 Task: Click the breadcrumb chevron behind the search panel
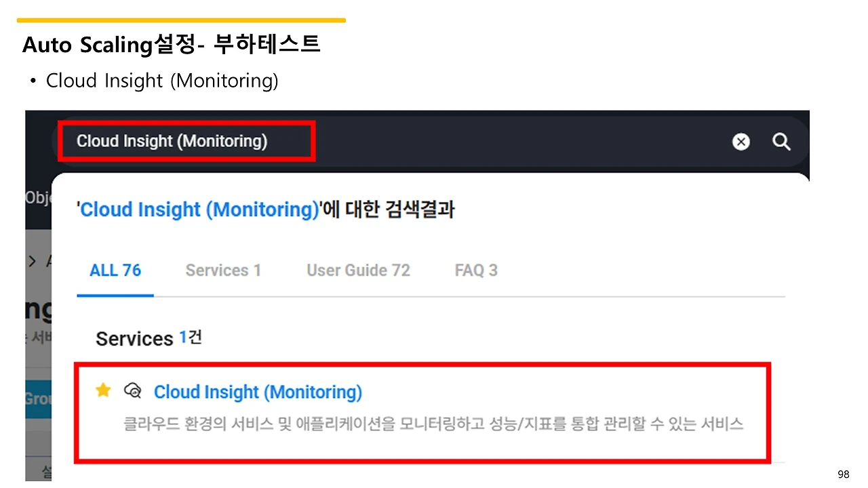click(32, 261)
